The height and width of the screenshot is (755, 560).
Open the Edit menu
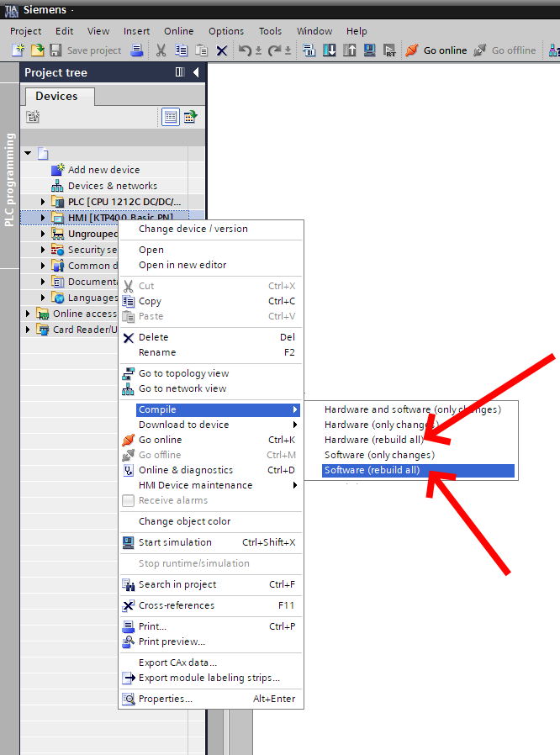tap(64, 31)
